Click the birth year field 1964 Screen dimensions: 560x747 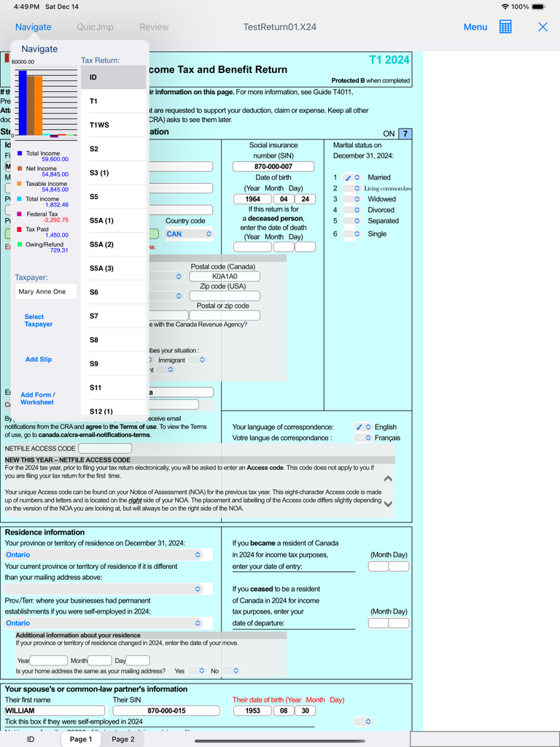tap(252, 199)
